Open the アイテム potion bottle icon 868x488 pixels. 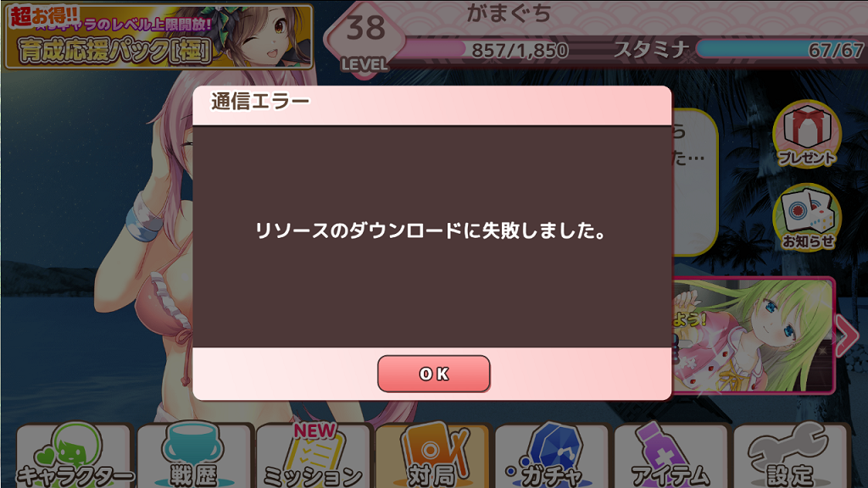[x=671, y=455]
